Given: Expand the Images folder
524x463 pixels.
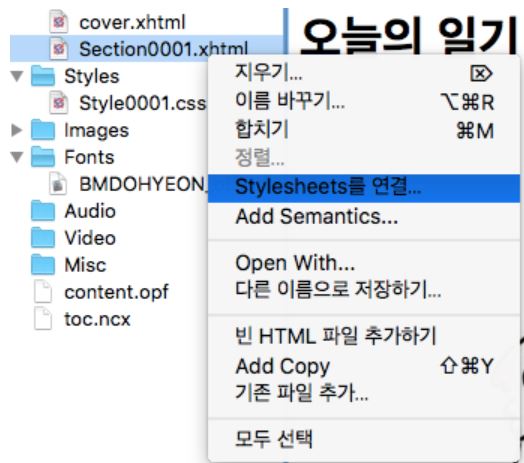Looking at the screenshot, I should click(x=17, y=130).
